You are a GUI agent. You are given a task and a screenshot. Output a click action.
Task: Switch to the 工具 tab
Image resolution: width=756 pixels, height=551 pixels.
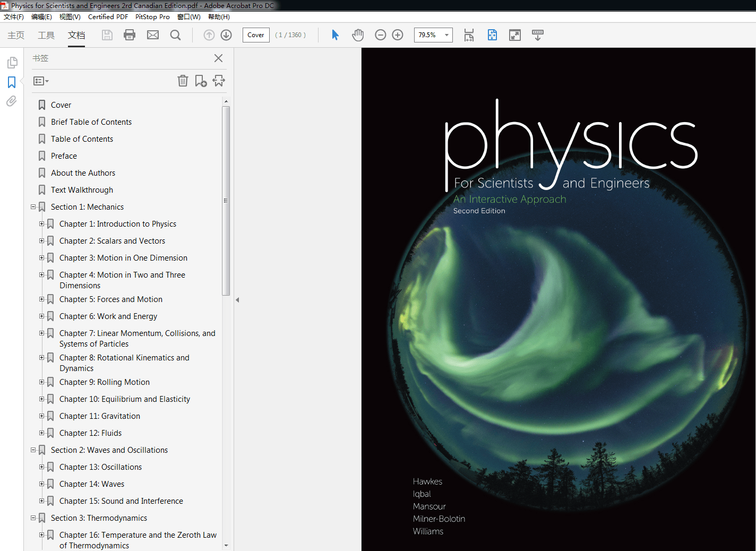[x=46, y=36]
